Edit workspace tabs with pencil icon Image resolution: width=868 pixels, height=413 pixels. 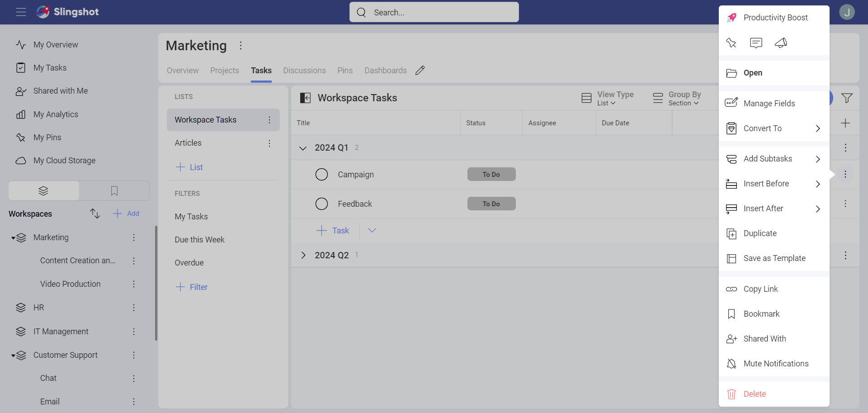[x=420, y=70]
